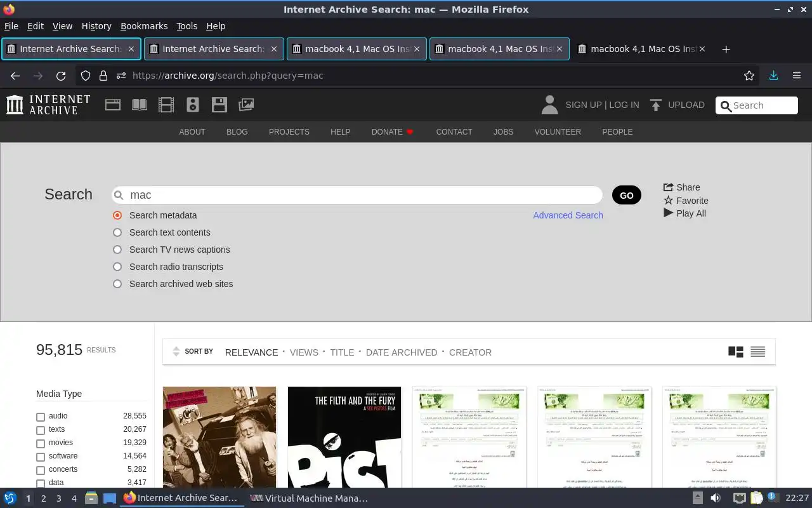Click LOG IN link
Screen dimensions: 812x508
tap(624, 105)
